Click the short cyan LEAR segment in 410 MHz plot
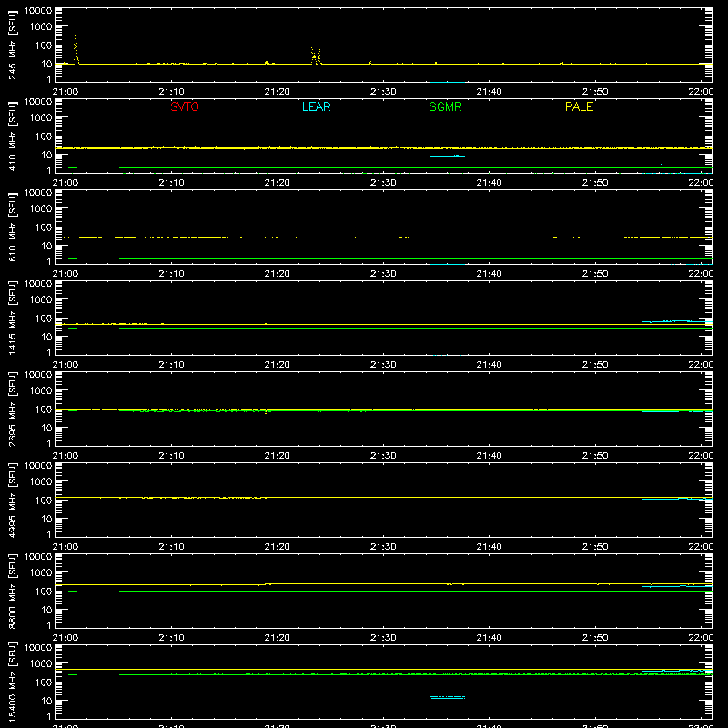The image size is (728, 728). click(448, 156)
